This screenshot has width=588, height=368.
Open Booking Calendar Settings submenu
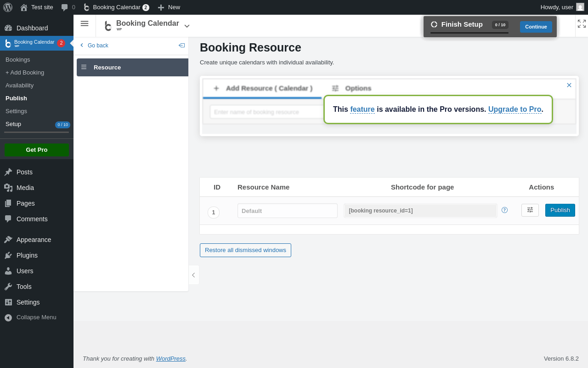pyautogui.click(x=16, y=111)
